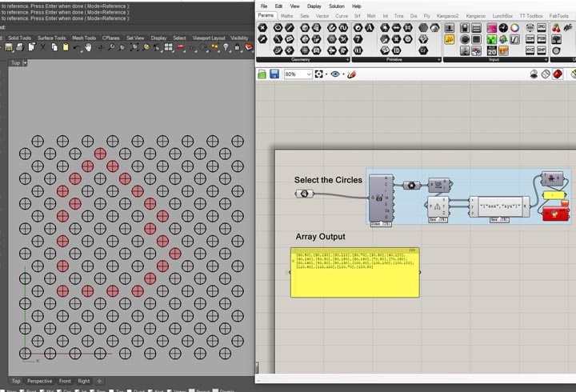The height and width of the screenshot is (392, 576).
Task: Open the Grasshopper File menu
Action: pos(264,6)
